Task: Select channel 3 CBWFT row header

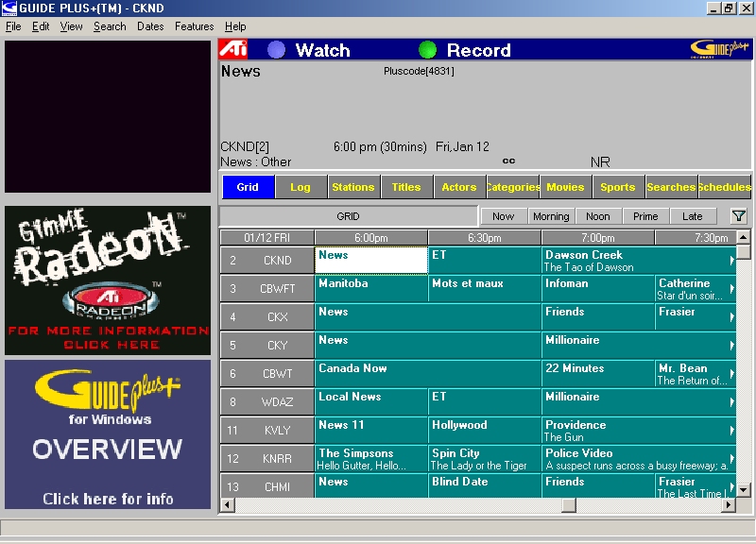Action: [267, 289]
